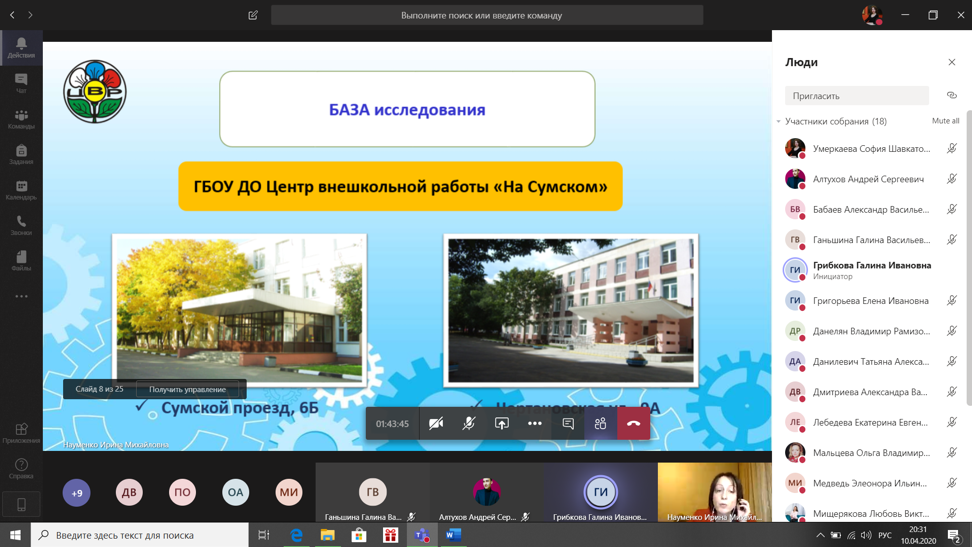The image size is (972, 547).
Task: Open the Help (Справка) sidebar icon
Action: click(21, 469)
